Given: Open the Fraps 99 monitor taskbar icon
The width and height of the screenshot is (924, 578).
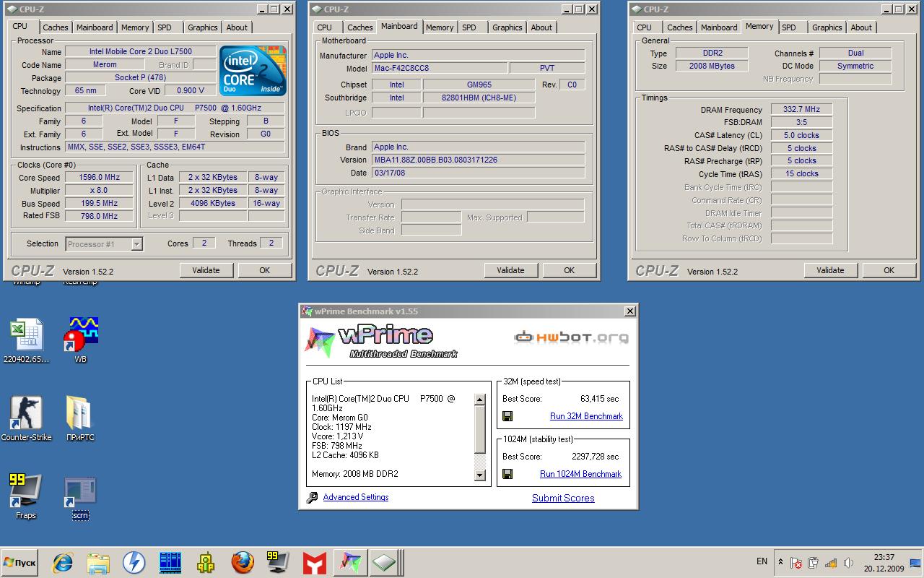Looking at the screenshot, I should pyautogui.click(x=278, y=563).
